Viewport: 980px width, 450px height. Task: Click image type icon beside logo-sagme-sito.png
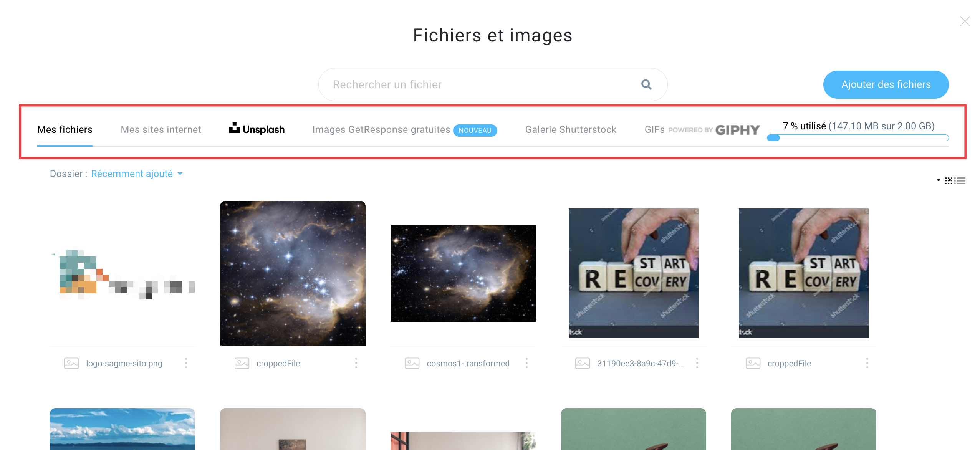(x=71, y=363)
